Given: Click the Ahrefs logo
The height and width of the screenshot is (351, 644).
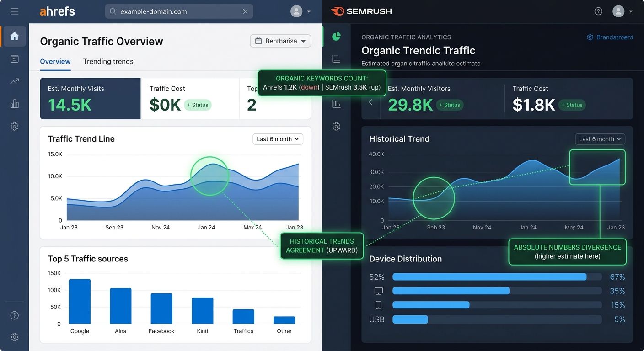Looking at the screenshot, I should tap(57, 11).
